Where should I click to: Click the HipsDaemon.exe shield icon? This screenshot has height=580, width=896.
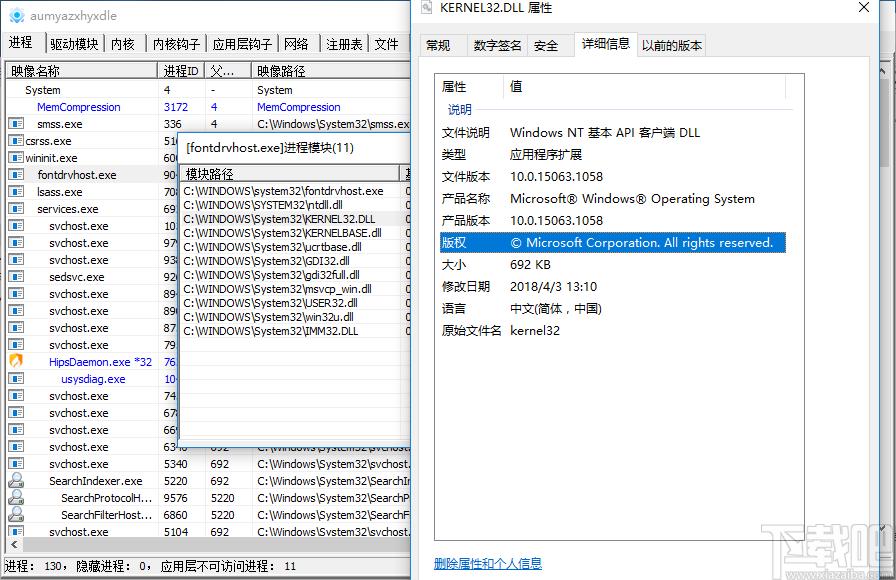[x=16, y=361]
